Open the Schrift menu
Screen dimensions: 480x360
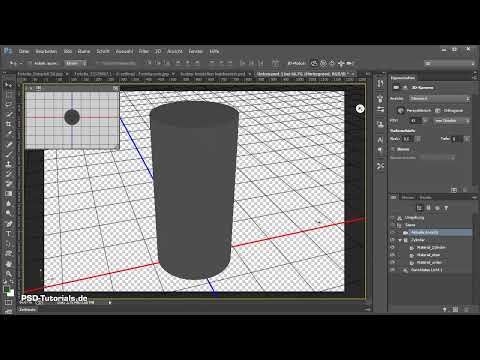point(103,51)
